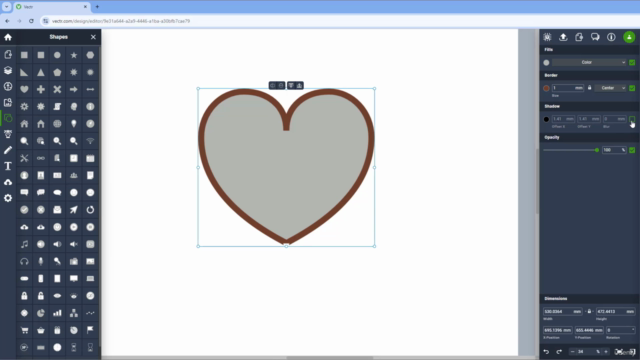Toggle the Opacity checkbox

pos(632,150)
